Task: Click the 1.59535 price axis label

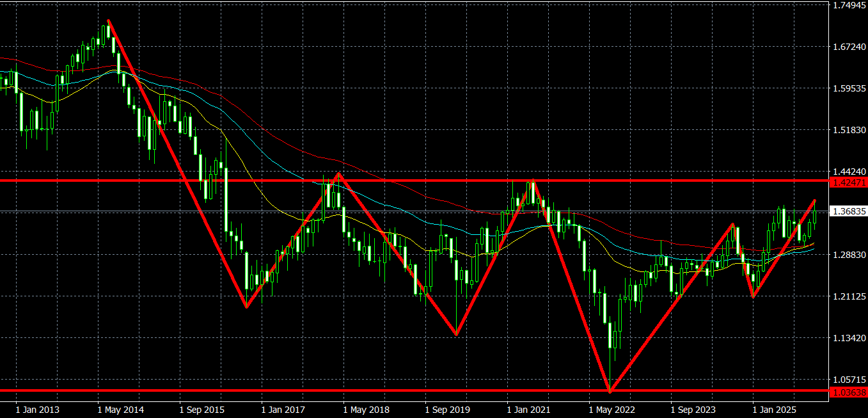Action: pyautogui.click(x=848, y=88)
